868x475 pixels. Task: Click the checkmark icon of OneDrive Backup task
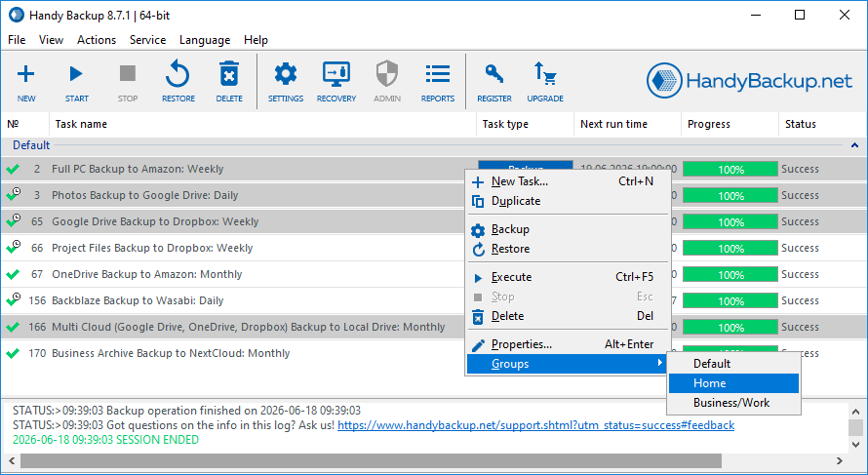click(13, 274)
